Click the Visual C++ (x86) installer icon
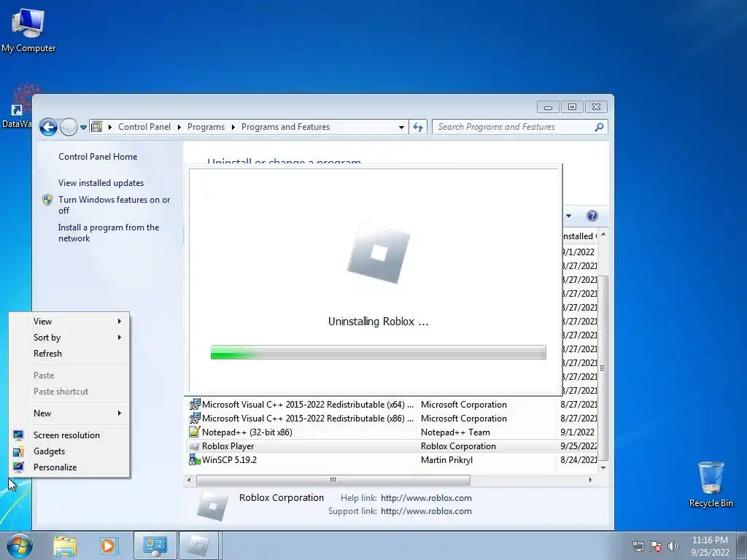The image size is (747, 560). point(194,419)
